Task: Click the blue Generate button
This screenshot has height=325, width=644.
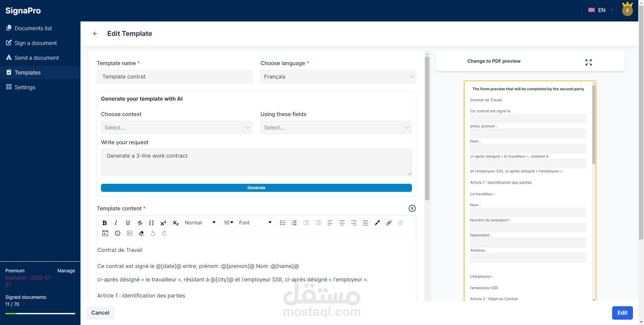Action: (256, 188)
